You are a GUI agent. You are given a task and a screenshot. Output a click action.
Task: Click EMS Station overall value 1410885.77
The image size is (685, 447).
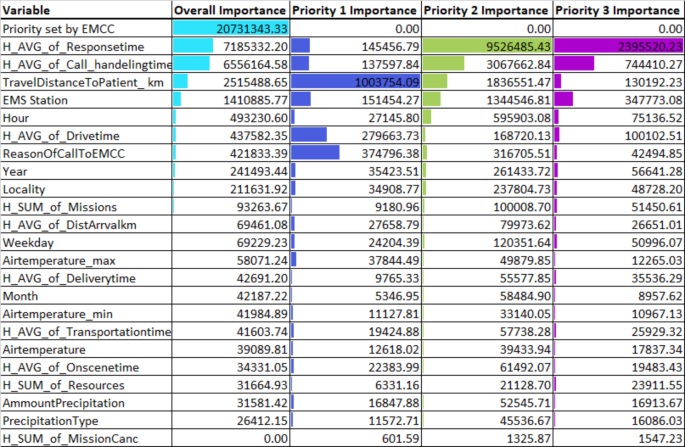tap(256, 100)
